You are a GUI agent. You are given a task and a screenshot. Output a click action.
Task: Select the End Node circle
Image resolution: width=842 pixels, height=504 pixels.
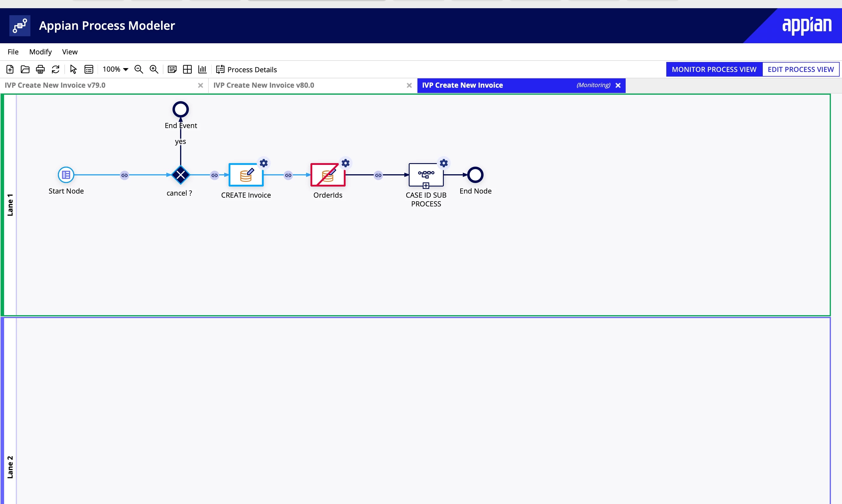click(x=475, y=175)
